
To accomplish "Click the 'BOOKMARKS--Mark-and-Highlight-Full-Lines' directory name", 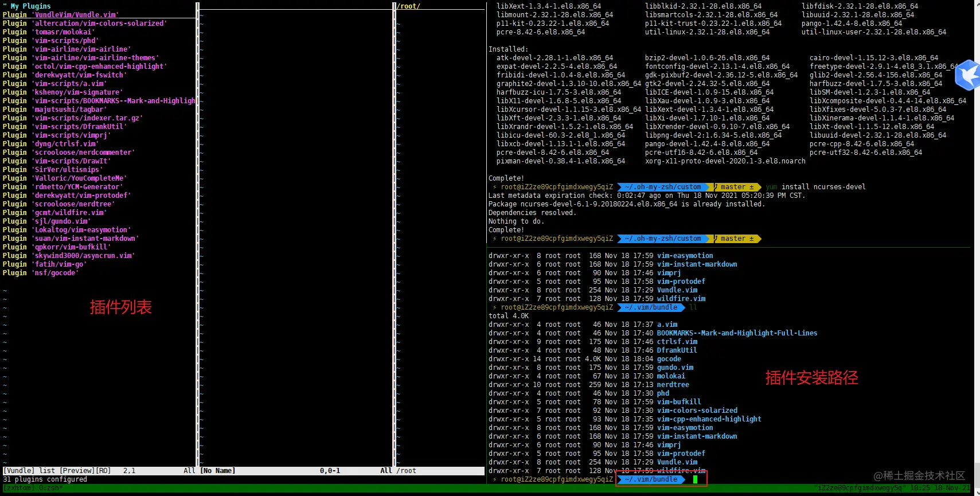I will coord(737,333).
